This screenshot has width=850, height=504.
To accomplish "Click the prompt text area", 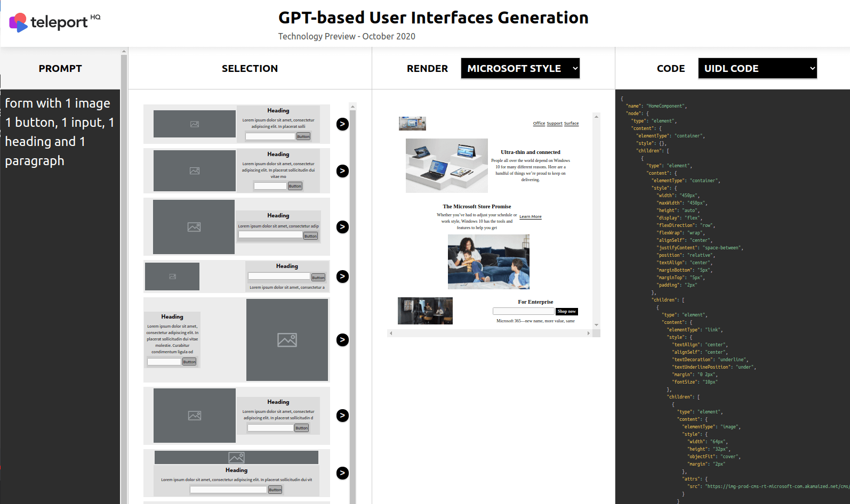I will pos(60,296).
